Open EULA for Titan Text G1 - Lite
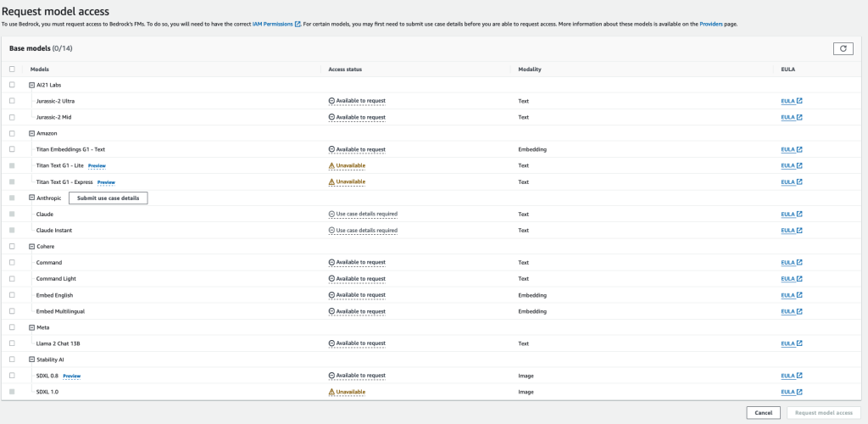Image resolution: width=868 pixels, height=424 pixels. tap(792, 165)
